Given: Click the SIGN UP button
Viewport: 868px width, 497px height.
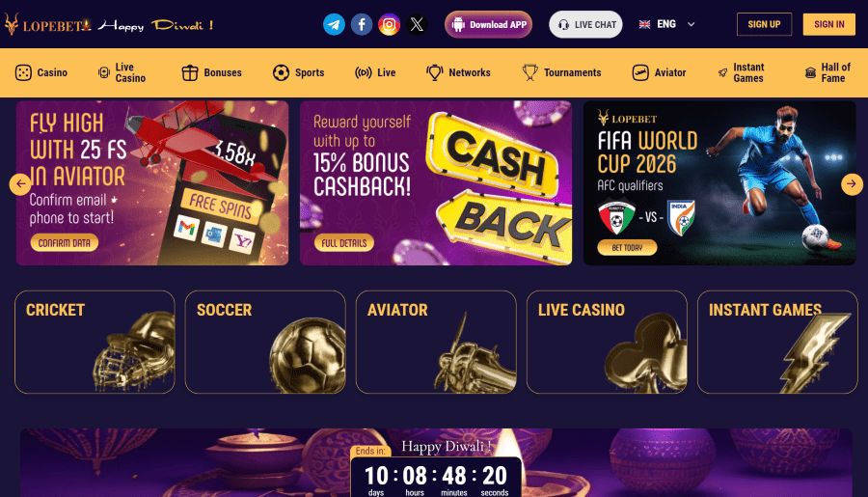Looking at the screenshot, I should pyautogui.click(x=764, y=24).
